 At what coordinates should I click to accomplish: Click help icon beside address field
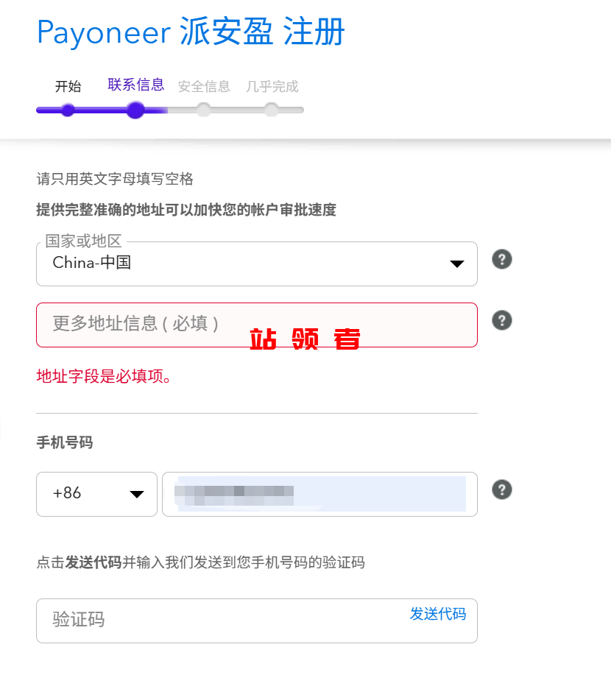click(502, 321)
